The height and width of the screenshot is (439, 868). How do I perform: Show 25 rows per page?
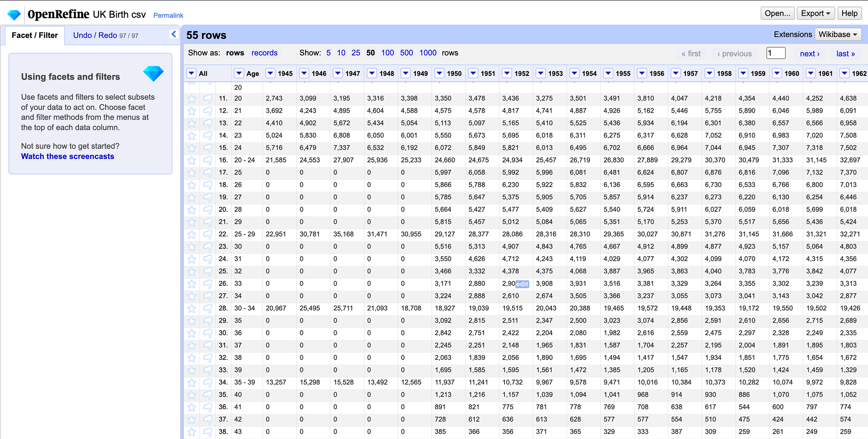356,53
